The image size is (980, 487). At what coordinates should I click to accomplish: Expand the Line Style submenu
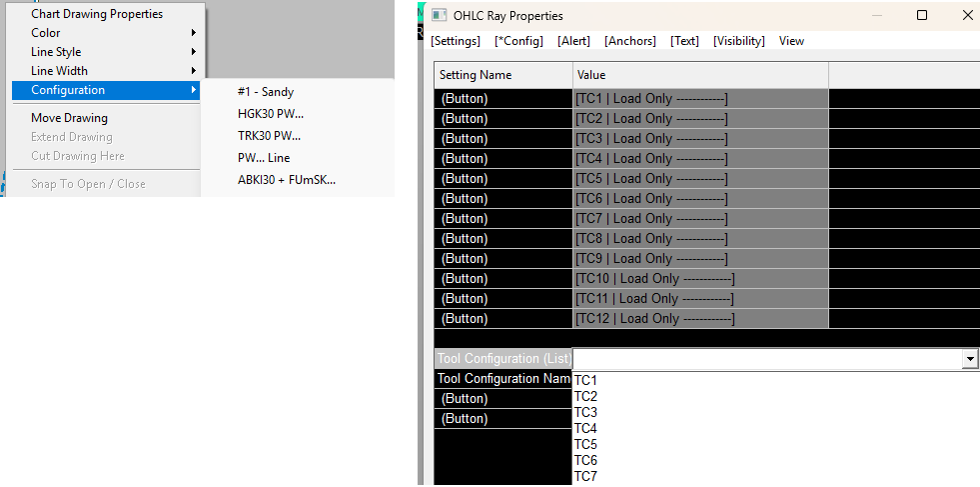[x=56, y=52]
